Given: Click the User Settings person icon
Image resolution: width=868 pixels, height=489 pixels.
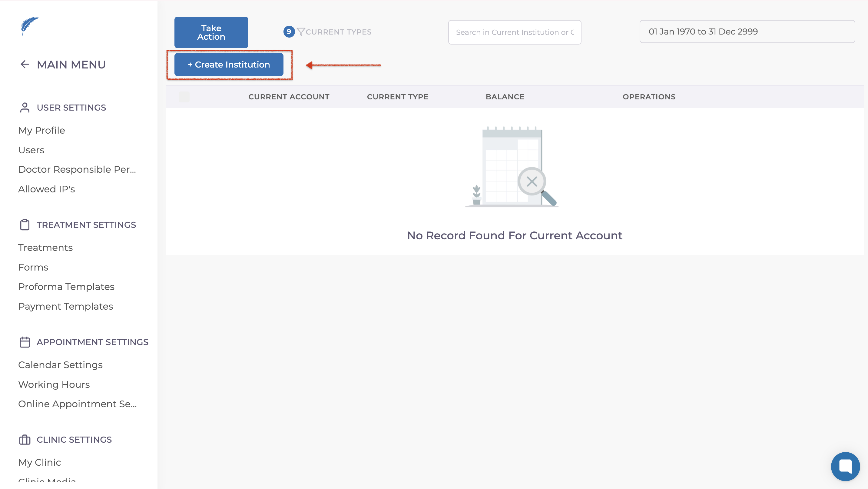Looking at the screenshot, I should coord(25,108).
